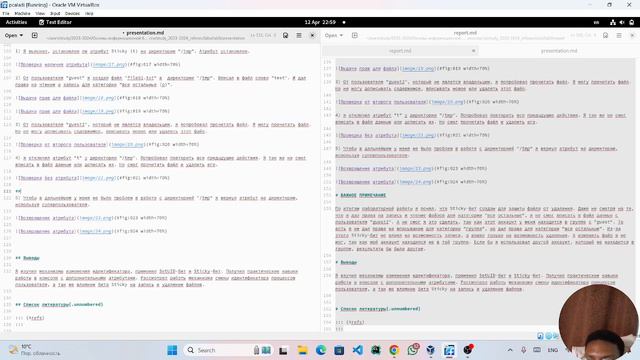
Task: Create new tab in report.md window
Action: click(355, 36)
